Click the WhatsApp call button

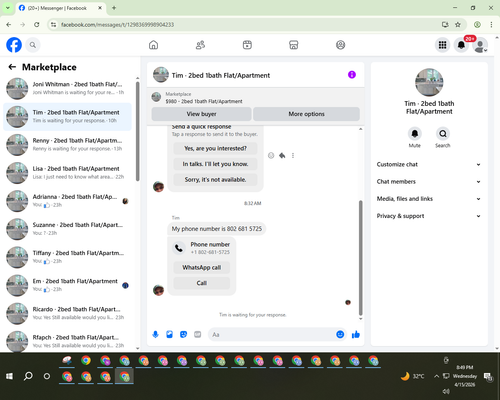point(202,267)
